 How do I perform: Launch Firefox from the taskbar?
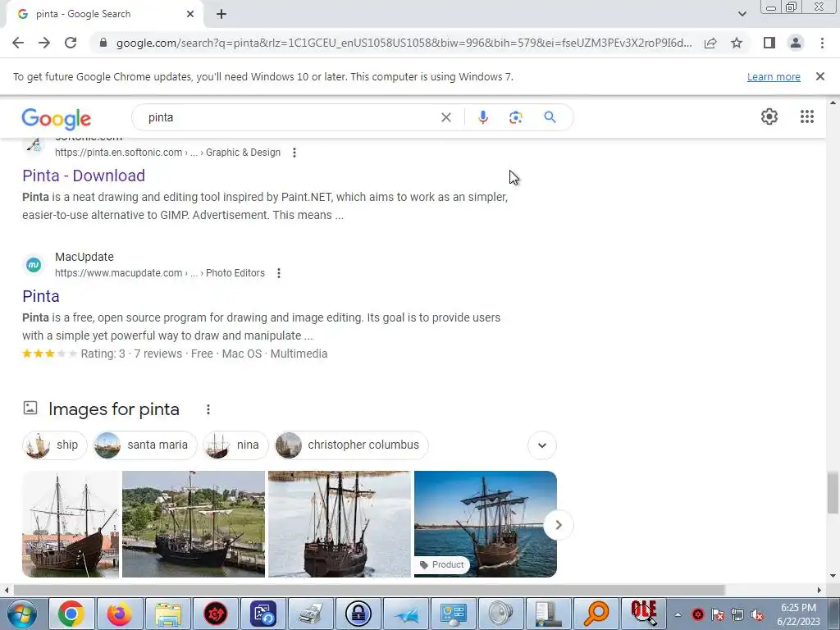pos(119,614)
